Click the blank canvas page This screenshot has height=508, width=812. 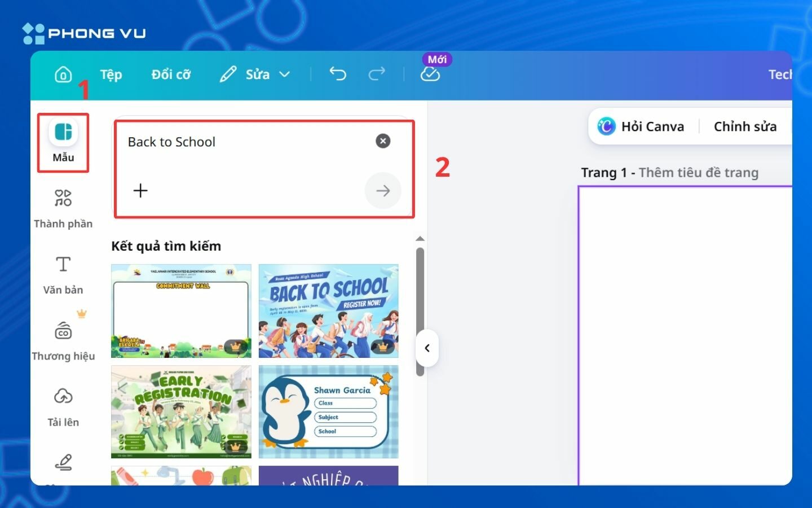[x=685, y=336]
